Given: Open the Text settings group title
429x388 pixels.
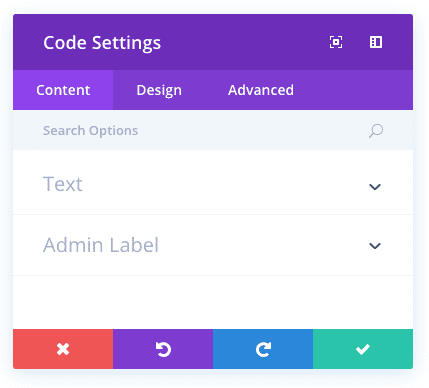Looking at the screenshot, I should pyautogui.click(x=63, y=184).
